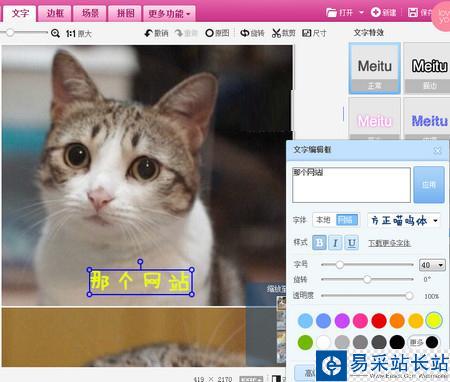Switch to the 场景 tab
The width and height of the screenshot is (450, 382).
pyautogui.click(x=90, y=13)
